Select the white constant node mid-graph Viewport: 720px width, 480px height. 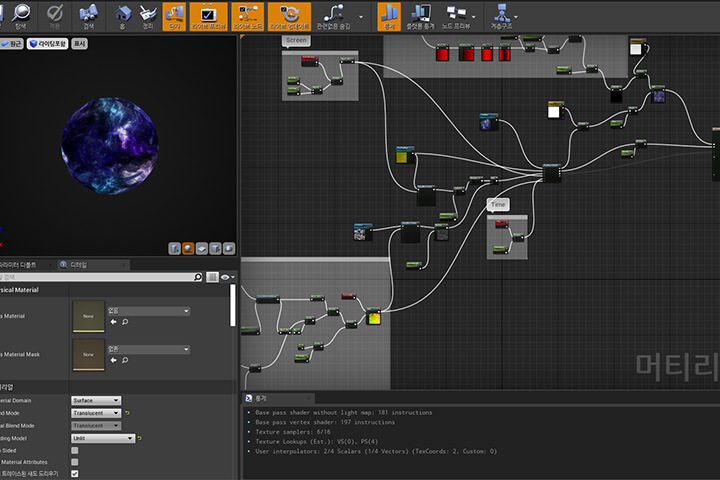point(555,111)
